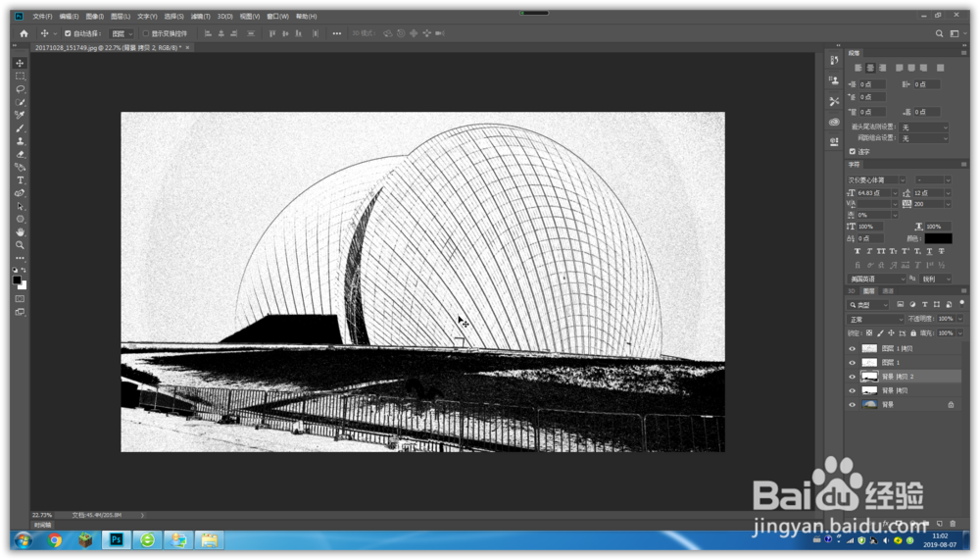The height and width of the screenshot is (560, 980).
Task: Lock transparent pixels checkerboard icon
Action: tap(869, 333)
